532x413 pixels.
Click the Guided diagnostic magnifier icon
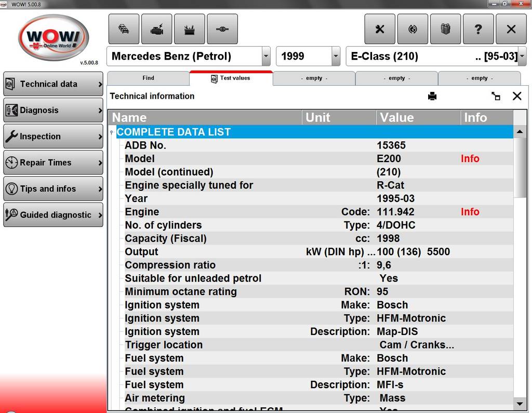pyautogui.click(x=11, y=215)
